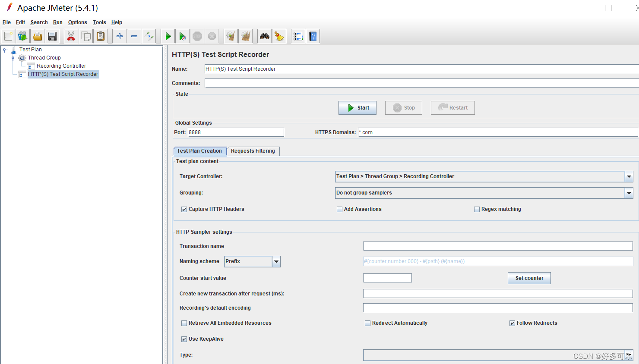Enable the Add Assertions checkbox
This screenshot has height=364, width=639.
tap(339, 209)
